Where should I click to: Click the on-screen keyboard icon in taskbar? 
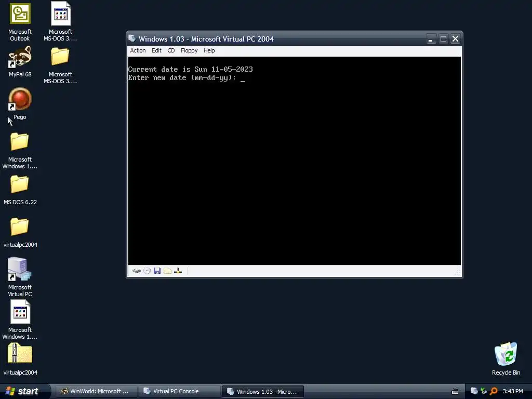455,392
